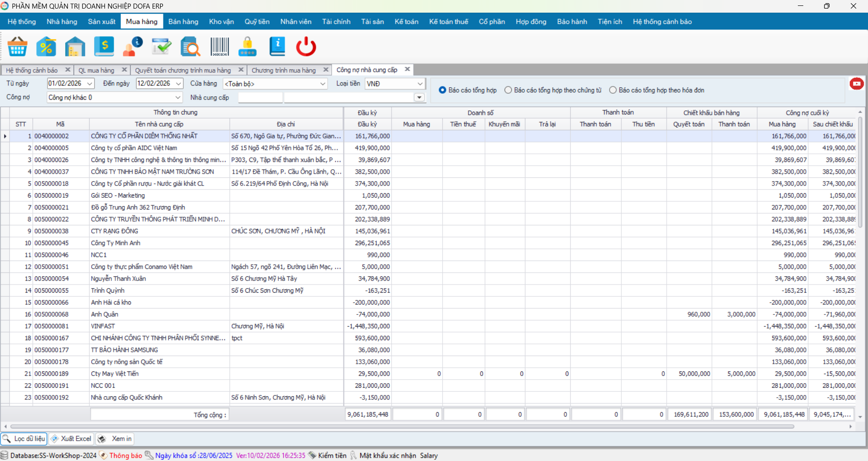The image size is (868, 461).
Task: Click the shopping basket toolbar icon
Action: [x=18, y=47]
